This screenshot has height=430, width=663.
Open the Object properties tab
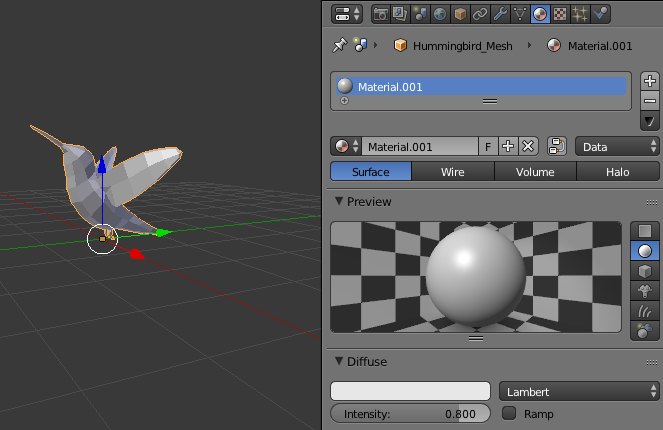460,14
